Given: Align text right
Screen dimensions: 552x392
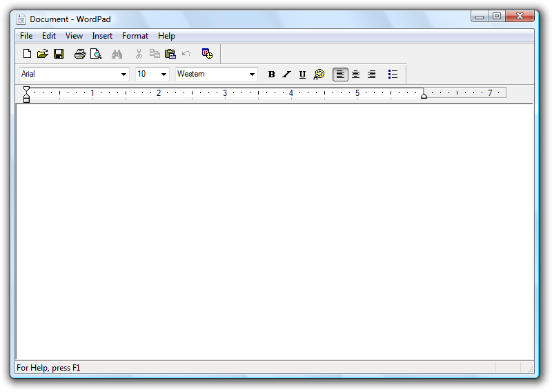Looking at the screenshot, I should (372, 75).
